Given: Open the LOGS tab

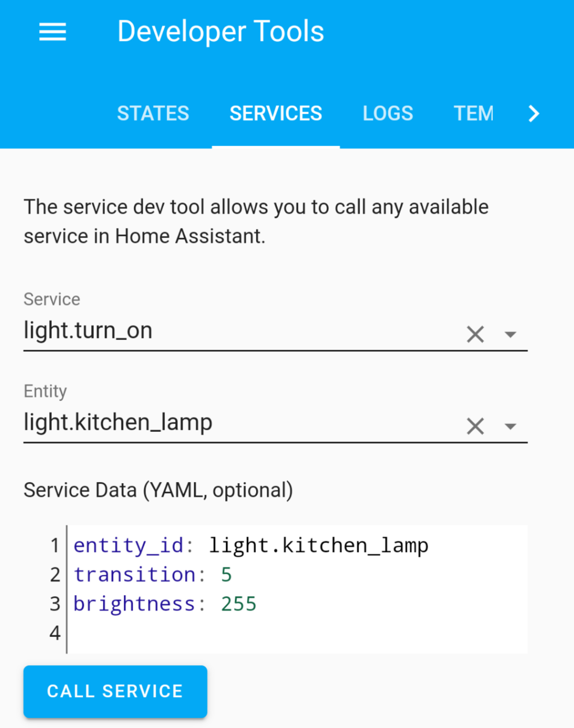Looking at the screenshot, I should click(388, 113).
